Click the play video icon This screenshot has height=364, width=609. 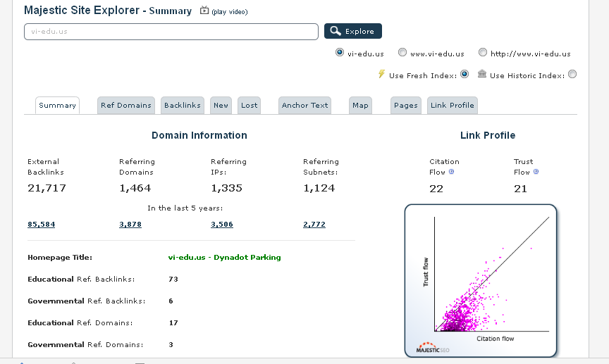[204, 11]
